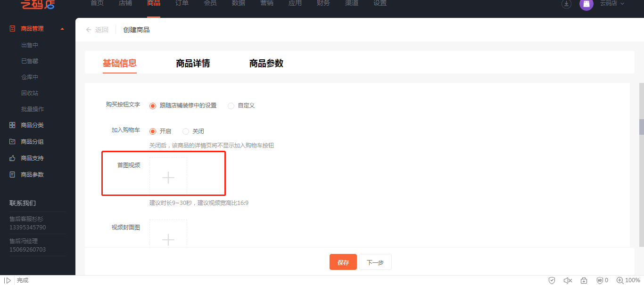Go to 数据 in top navigation
Screen dimensions: 644x285
[x=239, y=3]
